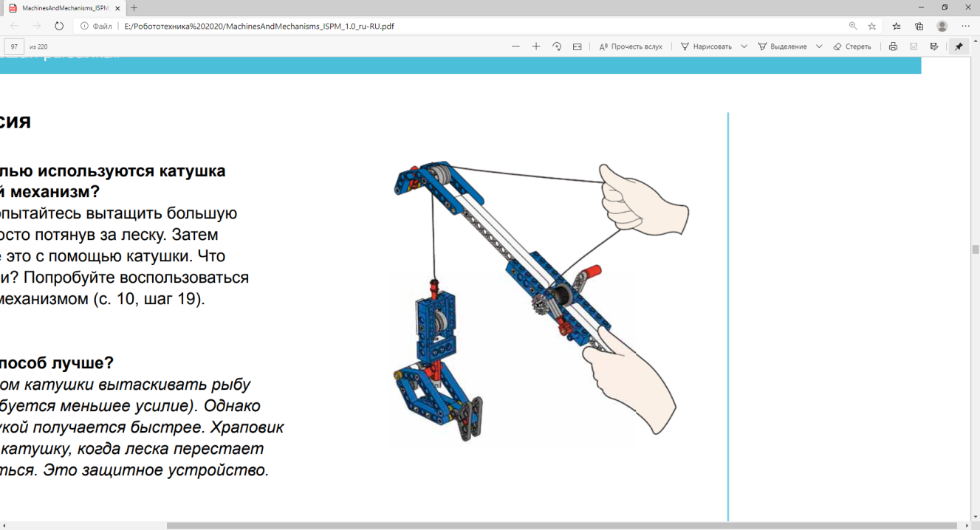Select the Выделение highlight tool
This screenshot has width=980, height=530.
782,47
